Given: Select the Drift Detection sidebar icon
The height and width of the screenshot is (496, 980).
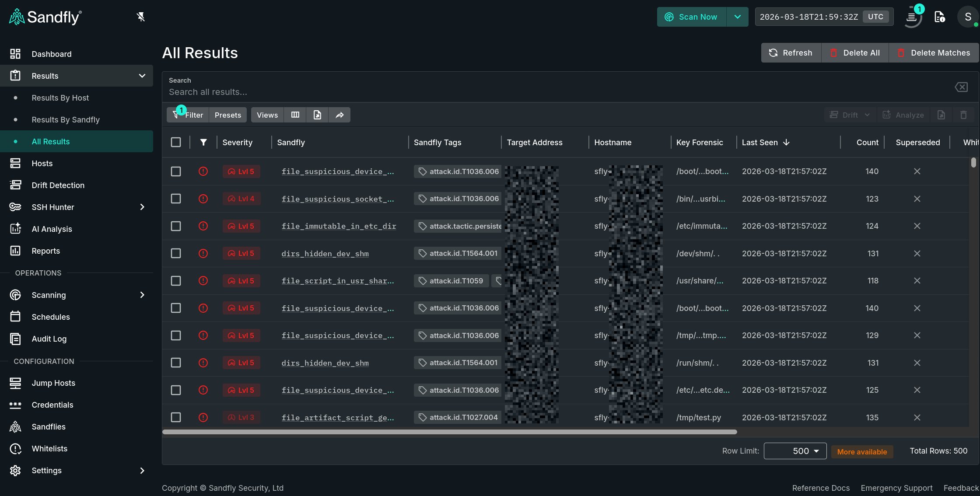Looking at the screenshot, I should 15,185.
